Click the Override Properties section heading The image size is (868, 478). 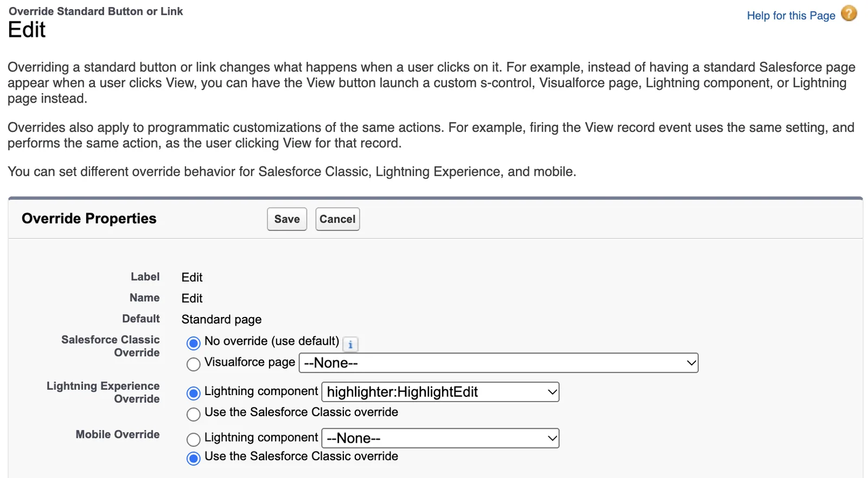89,218
